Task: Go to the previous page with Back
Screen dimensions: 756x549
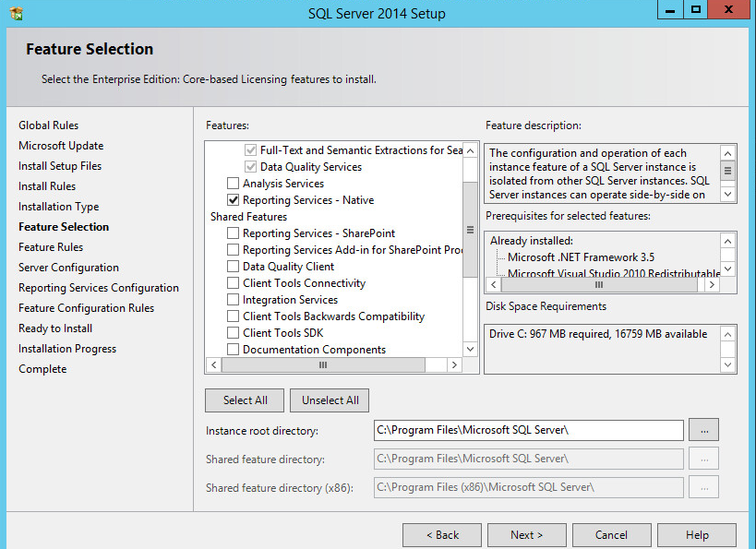Action: tap(442, 535)
